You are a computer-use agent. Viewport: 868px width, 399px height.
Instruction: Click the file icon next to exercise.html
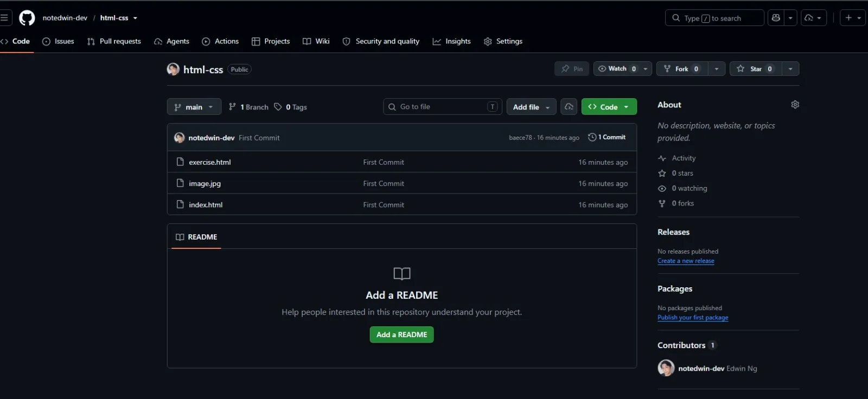[180, 162]
